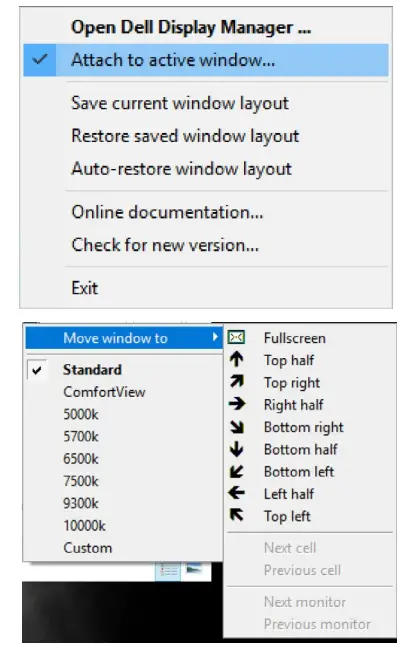Screen dimensions: 415x649
Task: Select the 5000k color temperature
Action: [81, 414]
